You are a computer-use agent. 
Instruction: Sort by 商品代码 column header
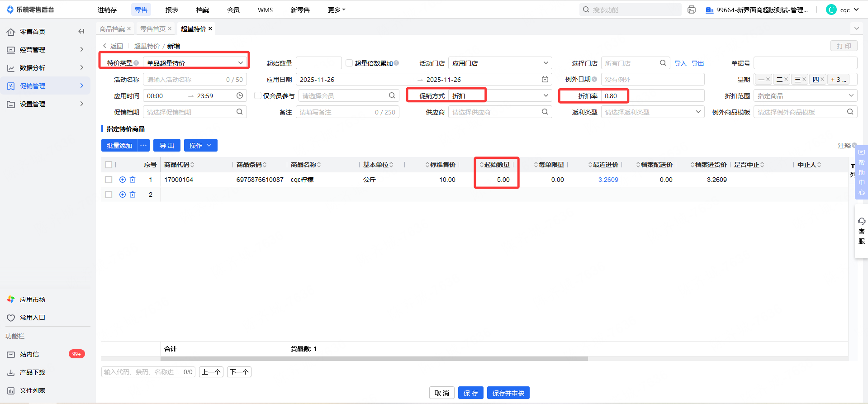(179, 165)
